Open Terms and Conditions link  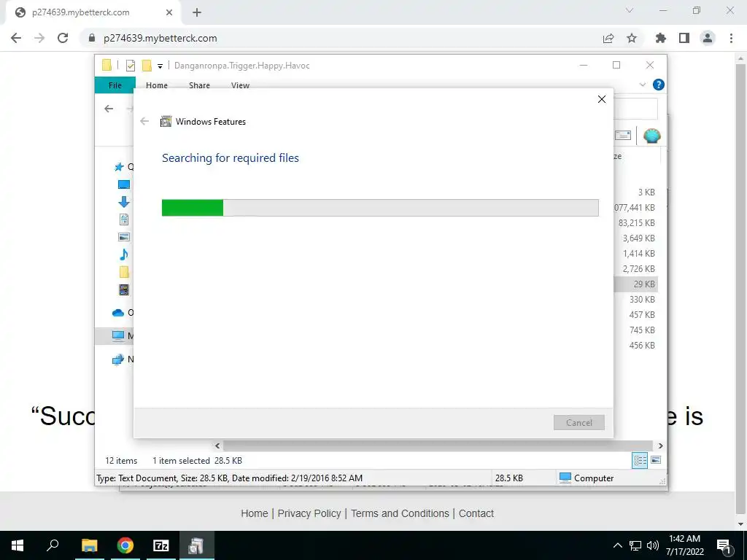(x=400, y=513)
